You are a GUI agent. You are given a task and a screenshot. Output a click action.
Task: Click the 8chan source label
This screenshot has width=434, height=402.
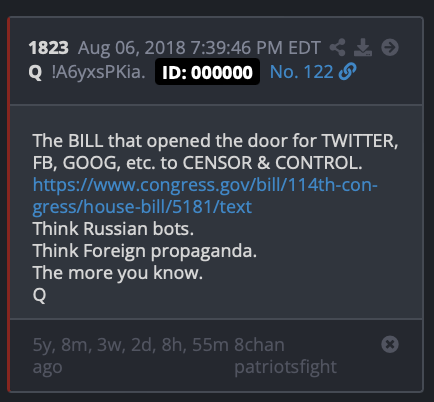click(259, 345)
